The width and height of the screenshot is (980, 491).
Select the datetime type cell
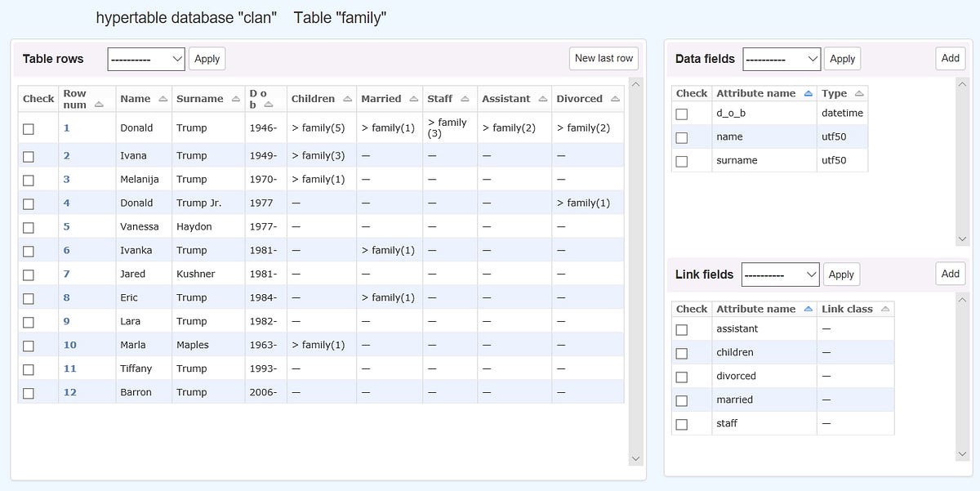(x=842, y=114)
